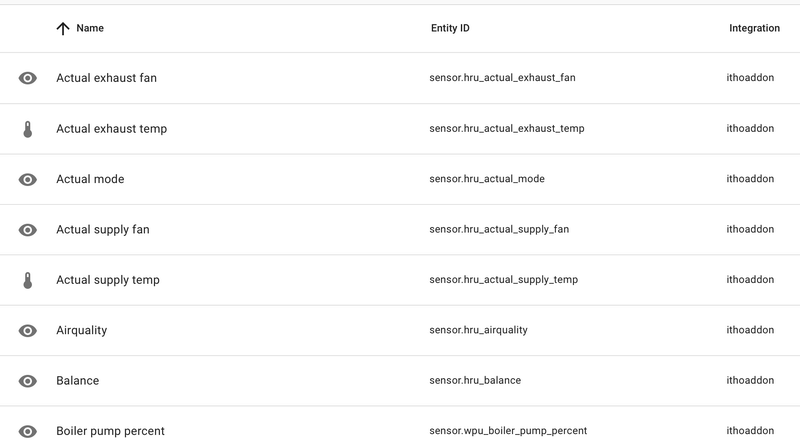Screen dimensions: 800x445
Task: Click the eye icon for Balance row
Action: pyautogui.click(x=28, y=381)
